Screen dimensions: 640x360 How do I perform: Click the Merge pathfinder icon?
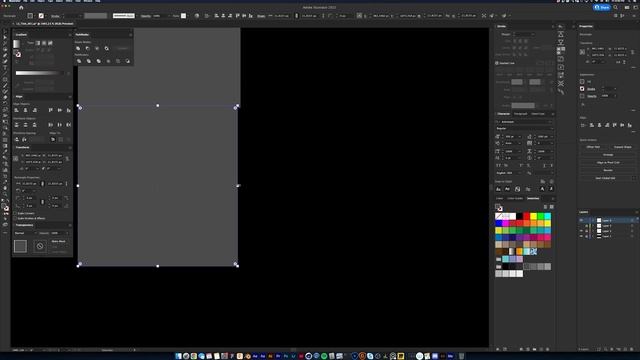point(98,61)
